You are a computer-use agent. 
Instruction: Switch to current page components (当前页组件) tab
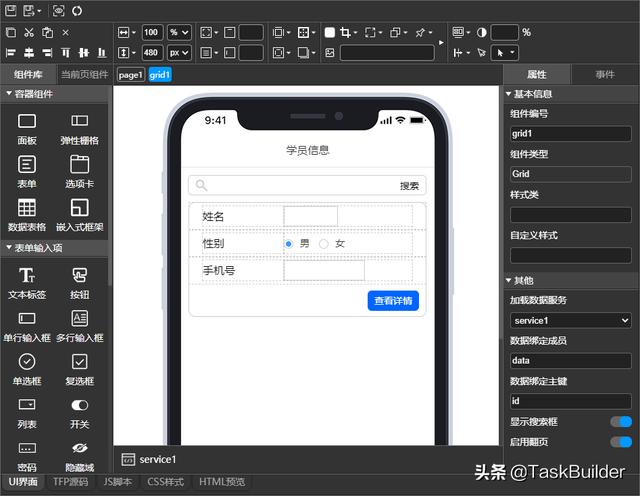pyautogui.click(x=84, y=74)
